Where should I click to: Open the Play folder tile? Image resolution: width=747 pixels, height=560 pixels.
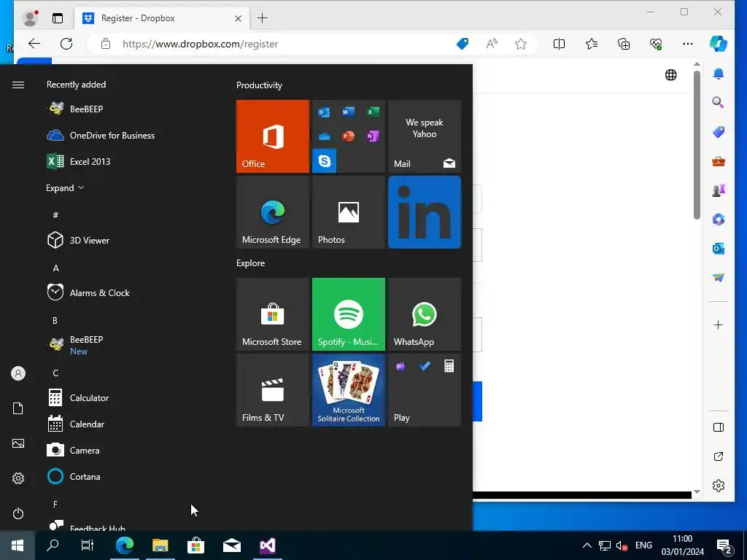point(425,390)
